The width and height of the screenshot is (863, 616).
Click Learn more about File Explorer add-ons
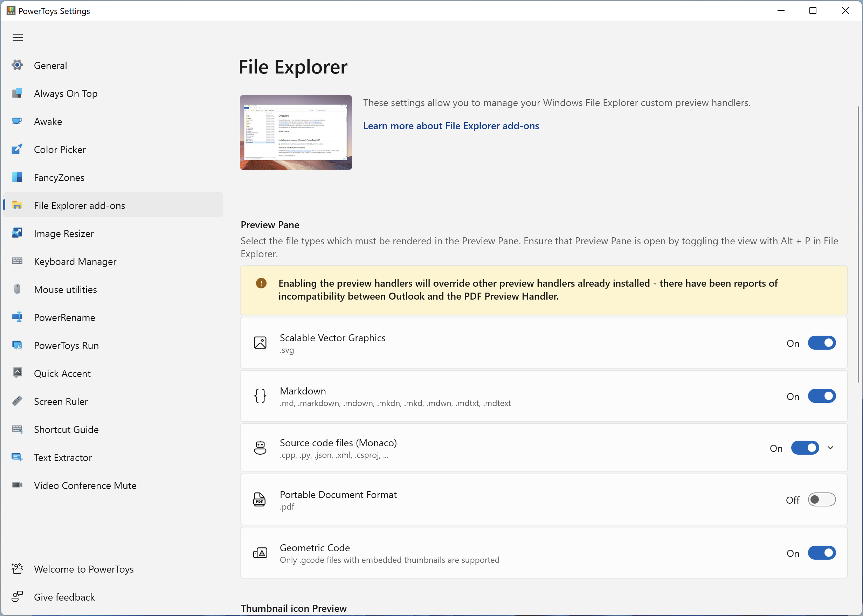pos(451,125)
